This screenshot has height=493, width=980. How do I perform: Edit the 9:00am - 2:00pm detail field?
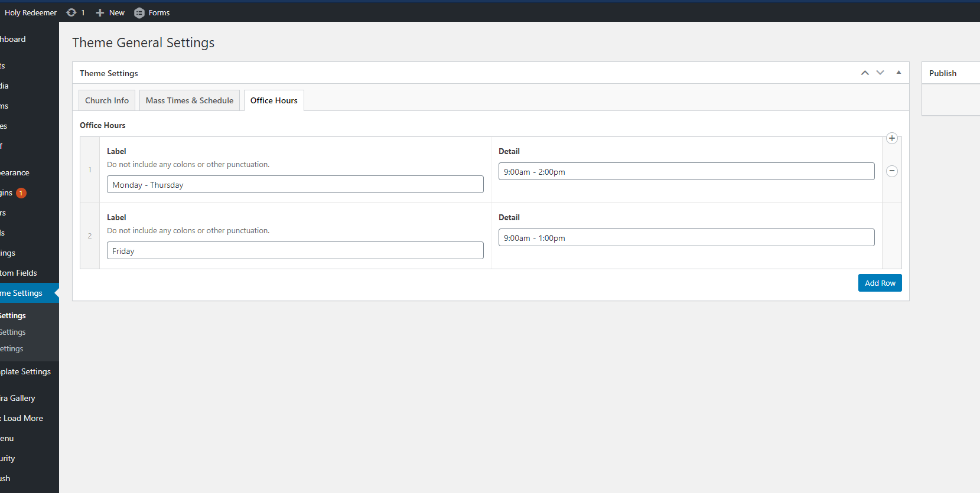(686, 172)
